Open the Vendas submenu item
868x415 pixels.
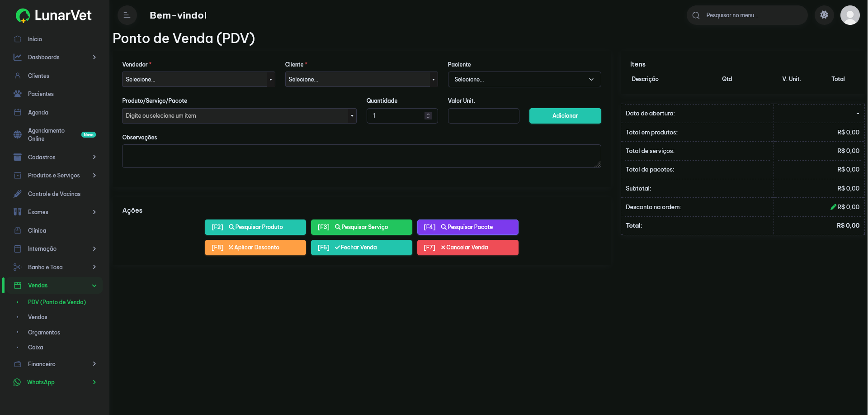coord(38,317)
